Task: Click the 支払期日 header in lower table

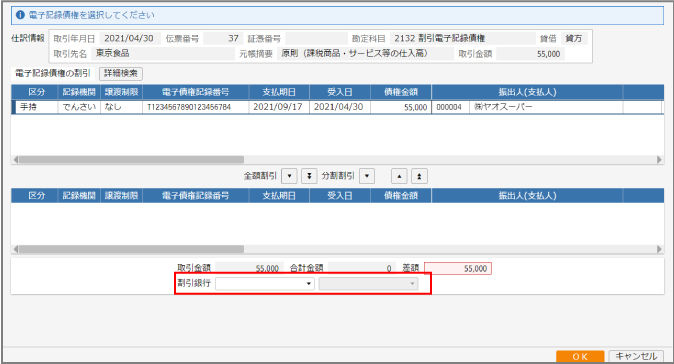Action: click(279, 196)
